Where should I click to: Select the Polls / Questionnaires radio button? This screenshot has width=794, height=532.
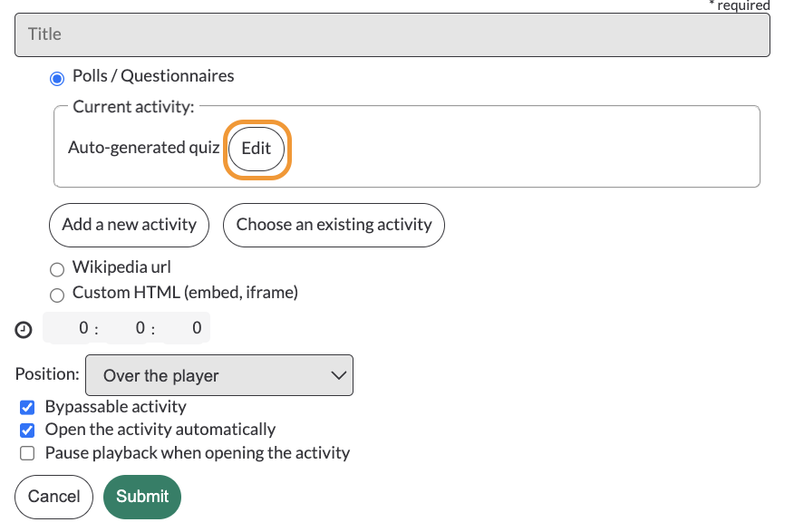(x=57, y=79)
